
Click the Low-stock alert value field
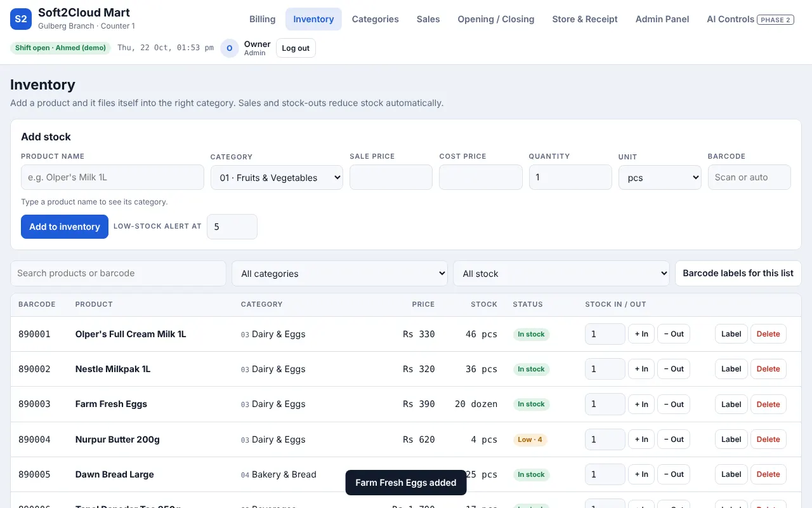(232, 227)
